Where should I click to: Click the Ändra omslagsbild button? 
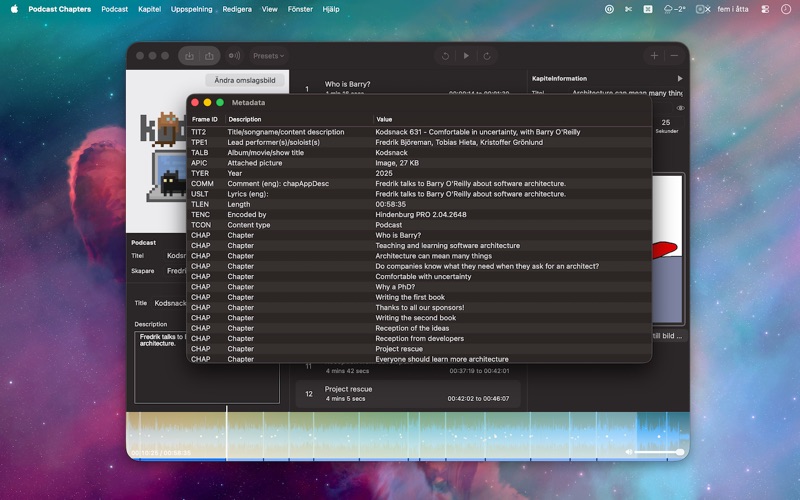245,80
